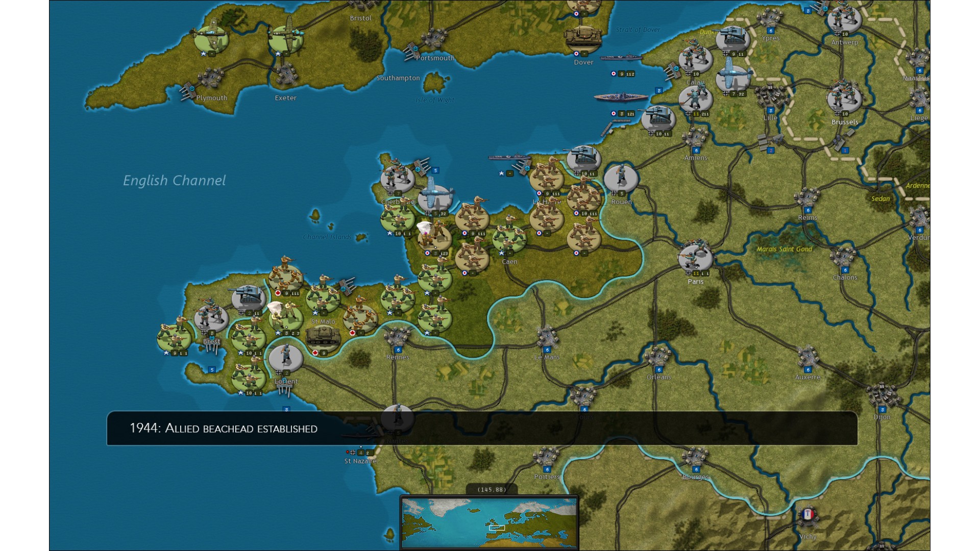
Task: Click the German fighter plane near Lille
Action: click(733, 77)
